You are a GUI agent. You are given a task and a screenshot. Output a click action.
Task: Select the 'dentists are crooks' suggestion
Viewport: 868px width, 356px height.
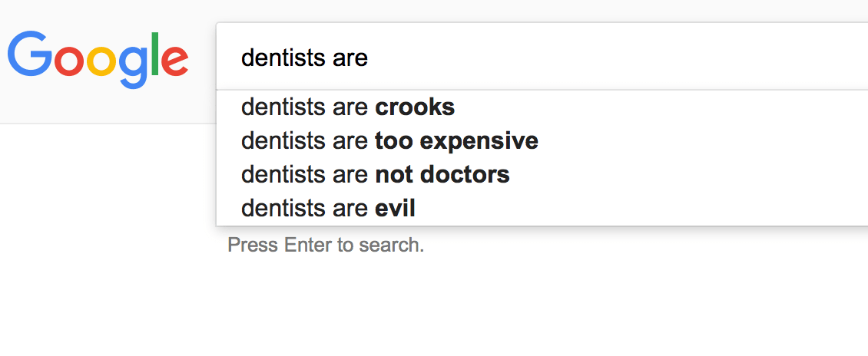tap(347, 107)
